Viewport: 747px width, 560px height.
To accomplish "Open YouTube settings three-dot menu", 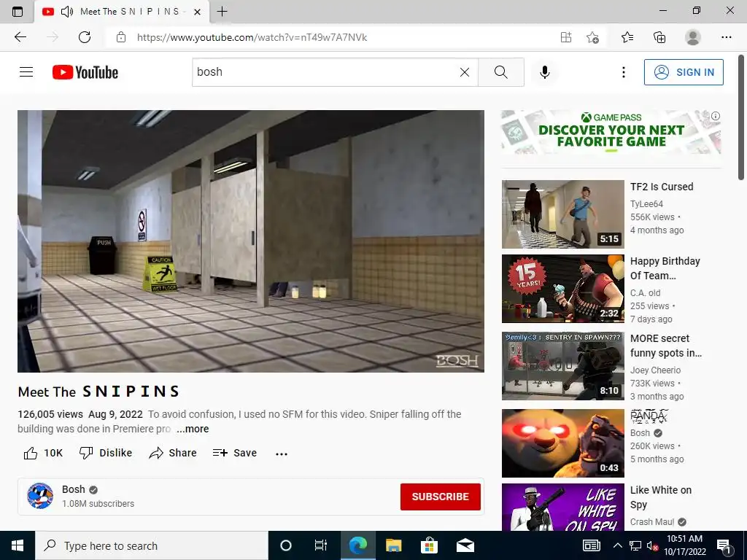I will 623,72.
